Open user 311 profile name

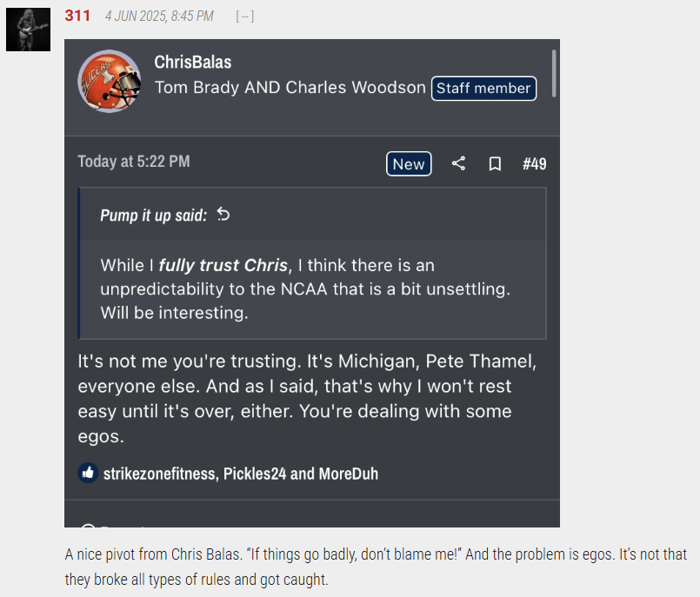[x=77, y=16]
